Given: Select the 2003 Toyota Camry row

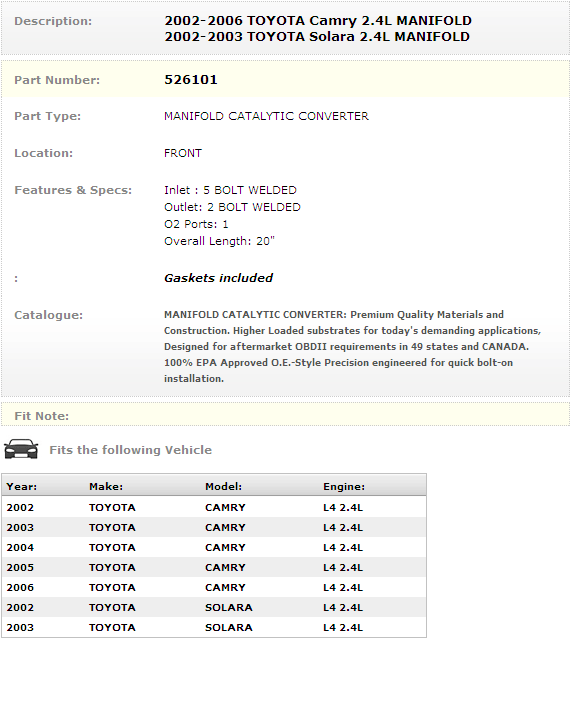Looking at the screenshot, I should tap(214, 527).
